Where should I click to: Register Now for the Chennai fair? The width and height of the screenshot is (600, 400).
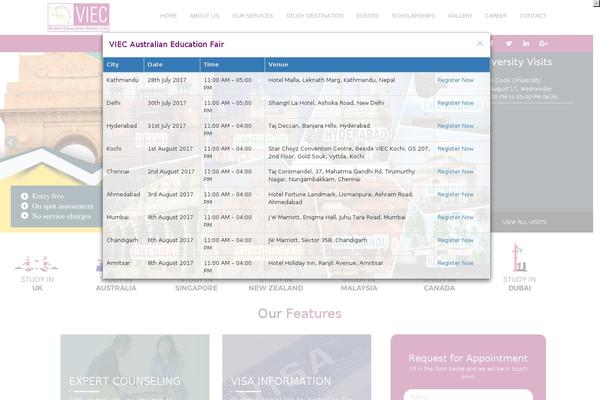pos(455,171)
